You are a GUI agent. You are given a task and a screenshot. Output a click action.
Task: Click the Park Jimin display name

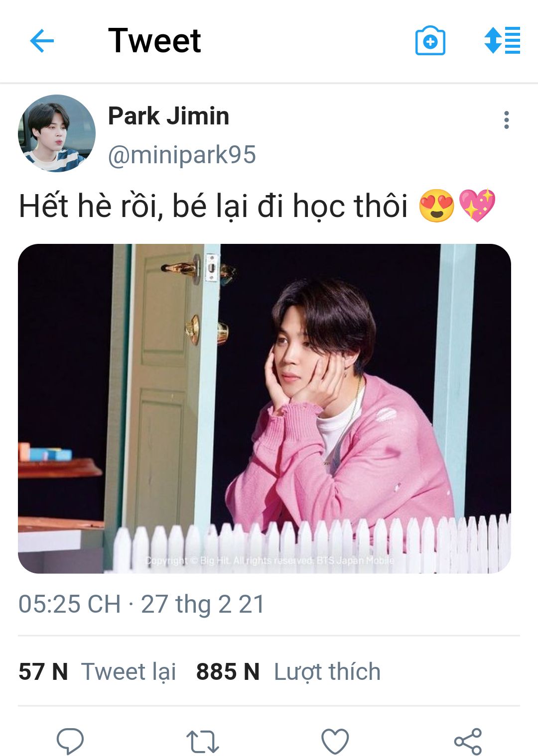tap(168, 116)
